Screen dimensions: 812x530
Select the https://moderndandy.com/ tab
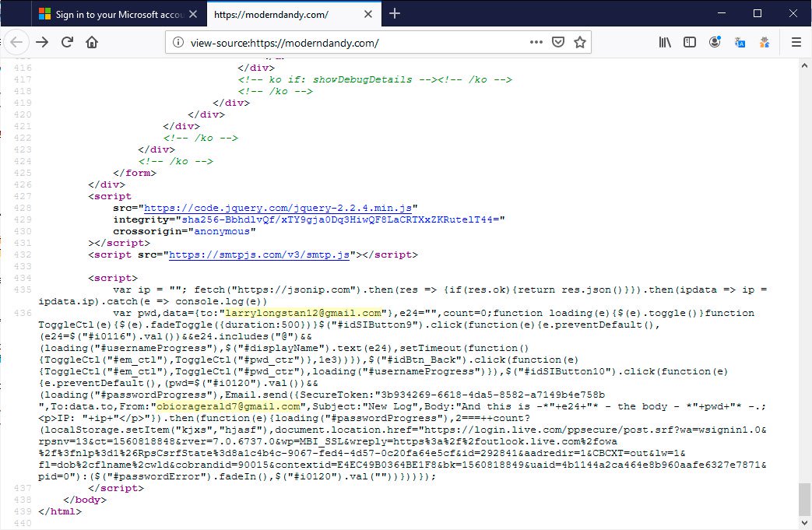(294, 14)
